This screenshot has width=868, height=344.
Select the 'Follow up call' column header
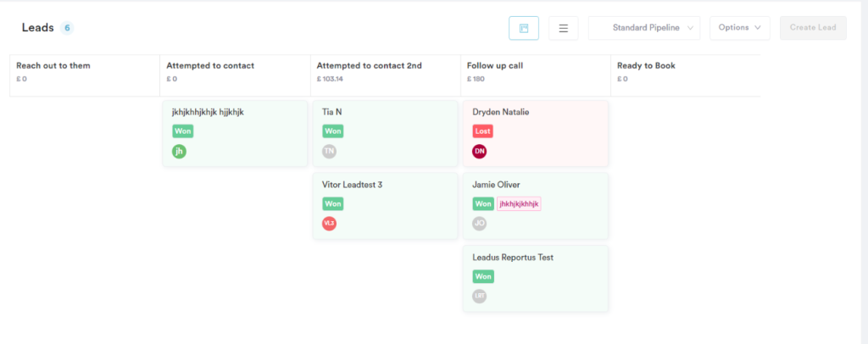pos(497,65)
